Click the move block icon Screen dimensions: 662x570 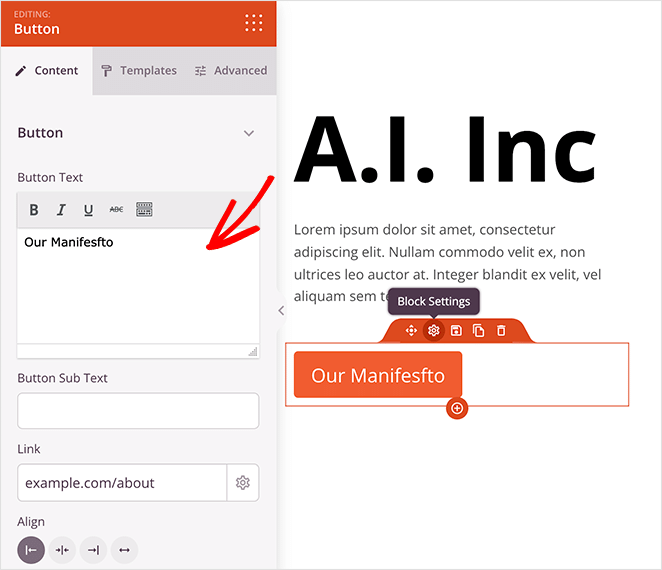411,330
